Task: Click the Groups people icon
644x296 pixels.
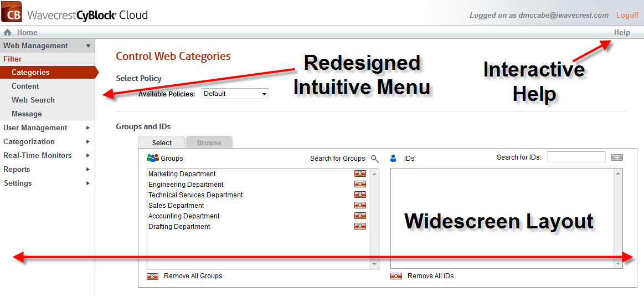Action: pos(153,158)
